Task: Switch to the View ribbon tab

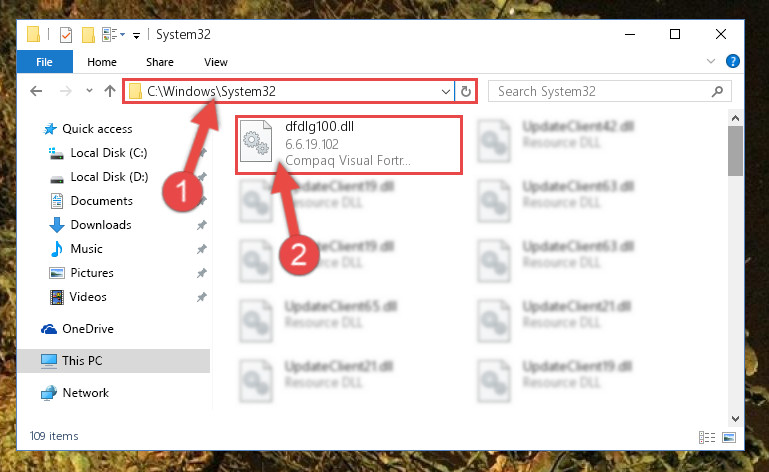Action: [216, 62]
